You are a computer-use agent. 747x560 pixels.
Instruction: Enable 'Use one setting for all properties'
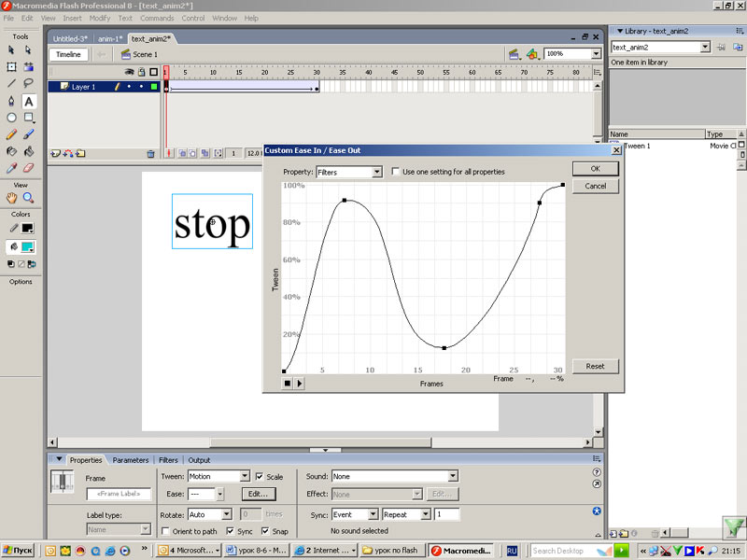tap(396, 172)
